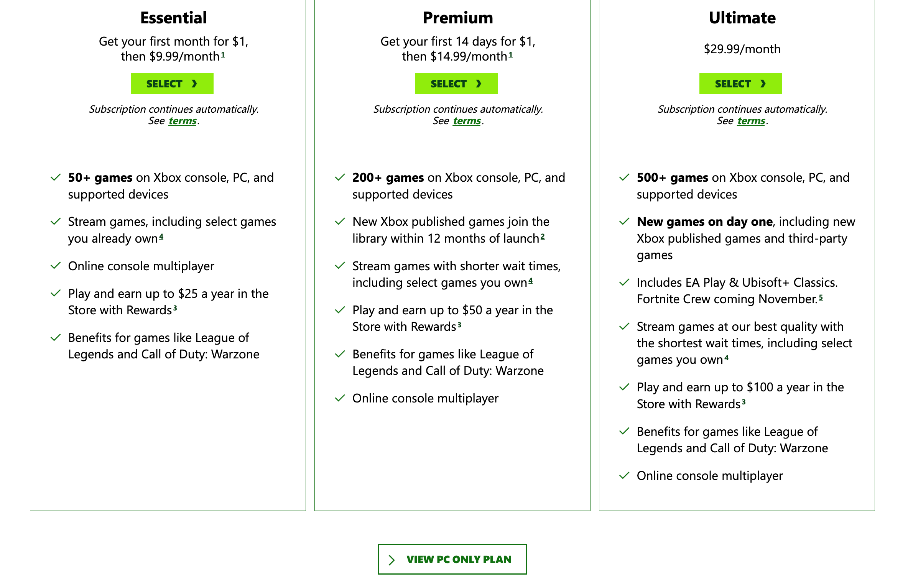
Task: Click checkmark beside Includes EA Play
Action: coord(624,283)
